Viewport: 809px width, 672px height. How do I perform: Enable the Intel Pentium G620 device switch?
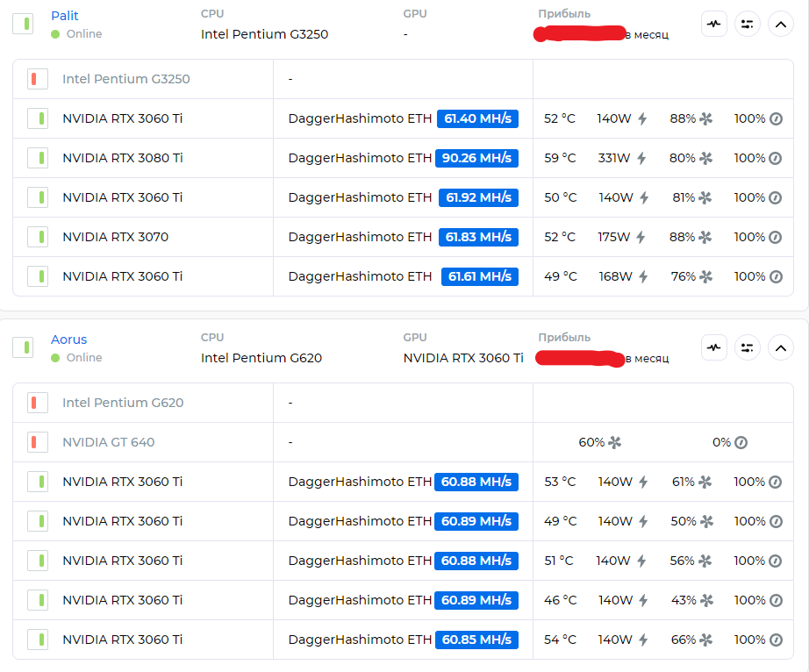coord(38,403)
